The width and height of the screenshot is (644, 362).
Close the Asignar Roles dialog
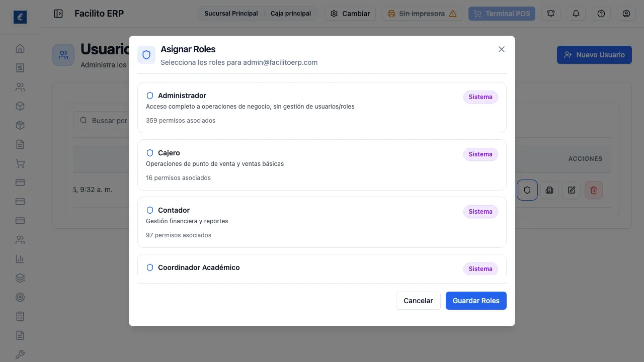(x=501, y=49)
